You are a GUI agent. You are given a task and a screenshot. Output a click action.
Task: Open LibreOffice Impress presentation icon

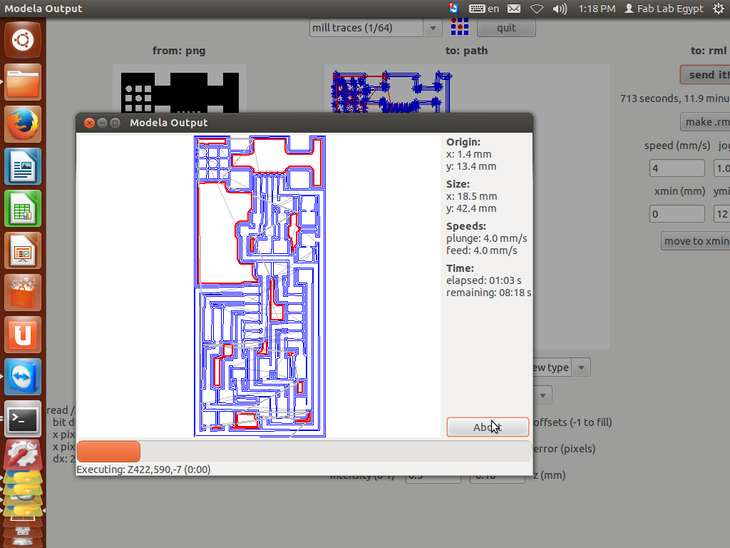22,250
